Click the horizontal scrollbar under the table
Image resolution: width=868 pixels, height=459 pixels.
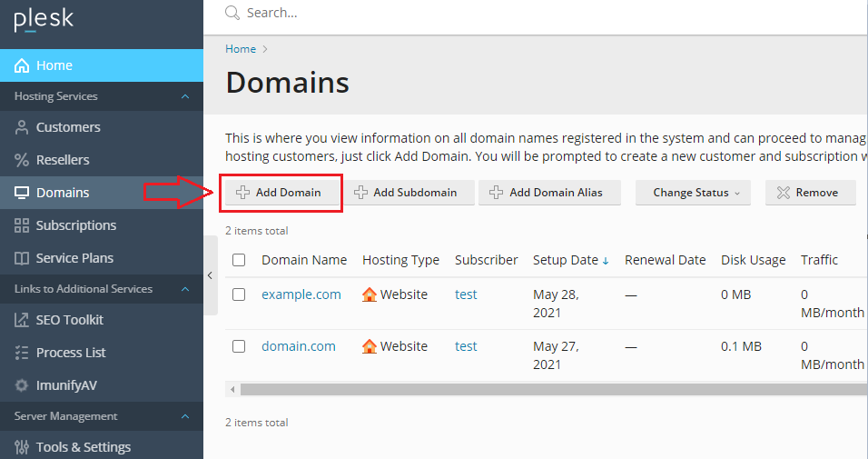(545, 389)
